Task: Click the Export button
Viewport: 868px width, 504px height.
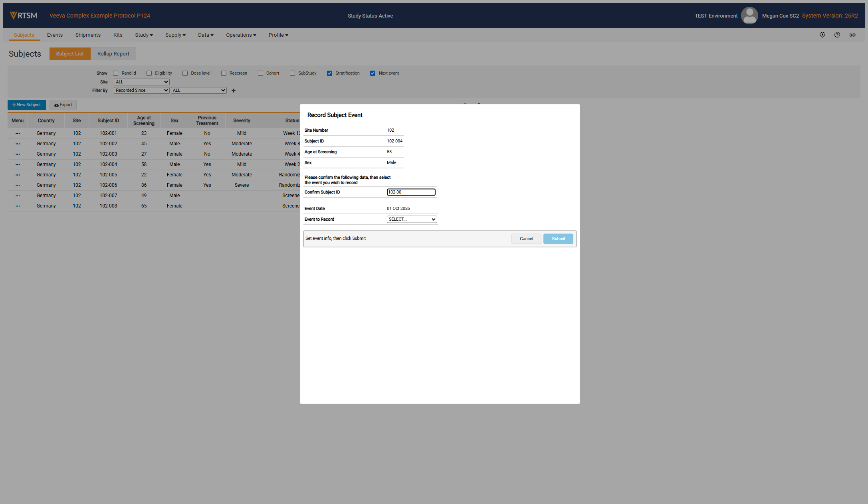Action: tap(63, 105)
